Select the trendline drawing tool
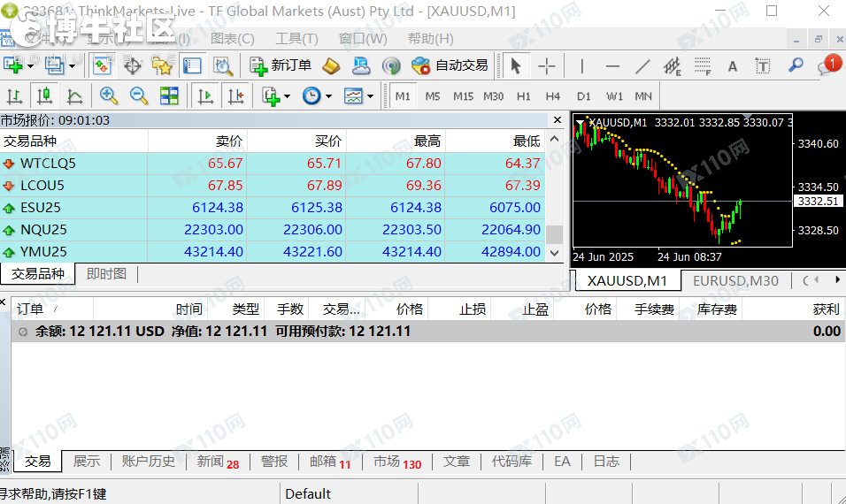Image resolution: width=846 pixels, height=504 pixels. pyautogui.click(x=642, y=65)
